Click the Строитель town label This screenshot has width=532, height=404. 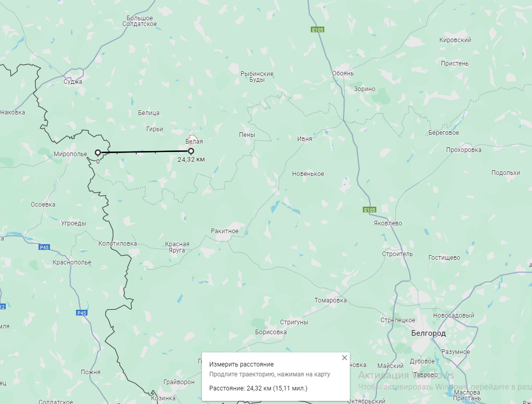click(397, 254)
